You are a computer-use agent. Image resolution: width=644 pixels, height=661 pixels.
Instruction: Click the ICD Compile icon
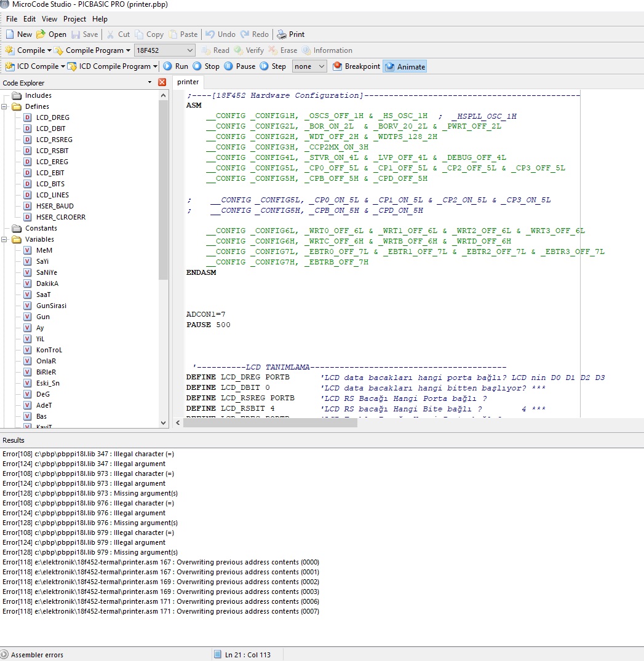tap(9, 66)
